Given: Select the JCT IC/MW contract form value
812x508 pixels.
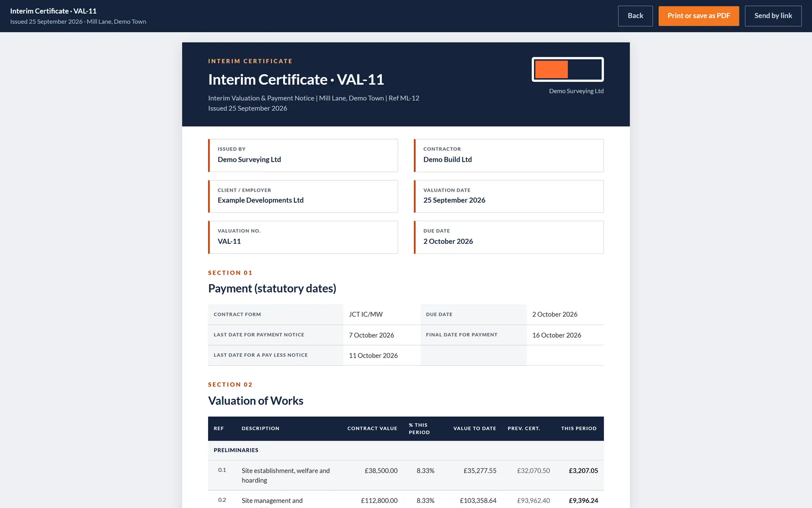Looking at the screenshot, I should click(x=365, y=314).
